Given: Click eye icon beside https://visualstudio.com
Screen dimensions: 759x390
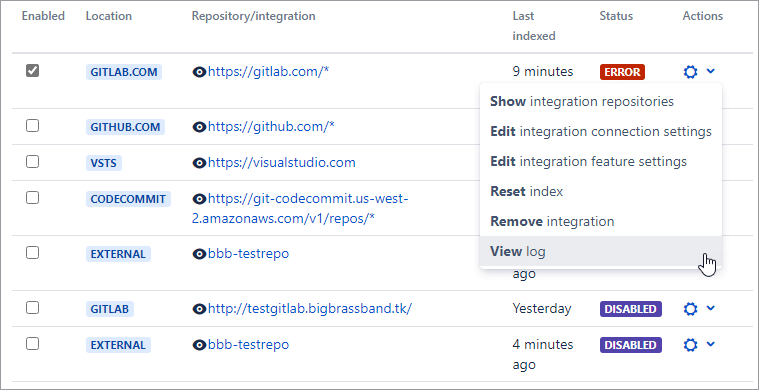Looking at the screenshot, I should click(x=199, y=163).
